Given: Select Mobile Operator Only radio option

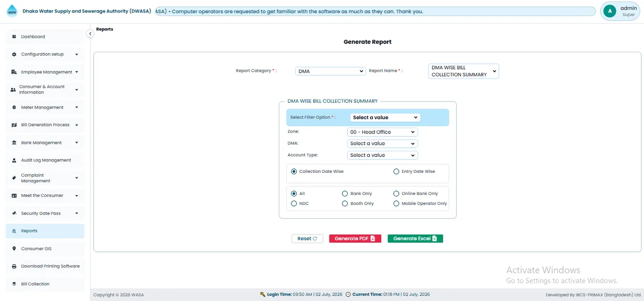Looking at the screenshot, I should [396, 204].
